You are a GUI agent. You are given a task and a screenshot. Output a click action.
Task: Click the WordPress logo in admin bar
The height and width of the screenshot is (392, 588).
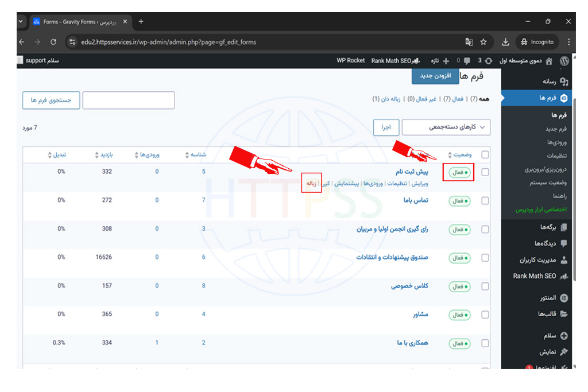click(x=564, y=60)
